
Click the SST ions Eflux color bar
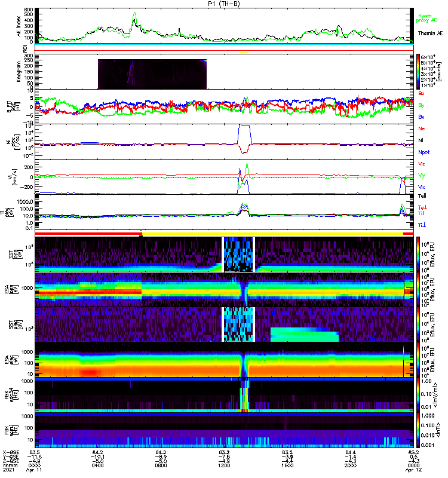pos(418,255)
